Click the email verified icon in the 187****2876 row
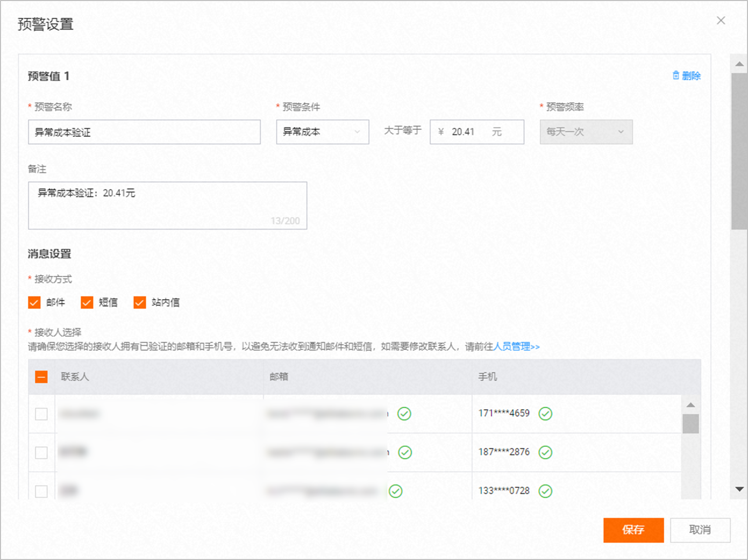The width and height of the screenshot is (748, 560). [405, 452]
